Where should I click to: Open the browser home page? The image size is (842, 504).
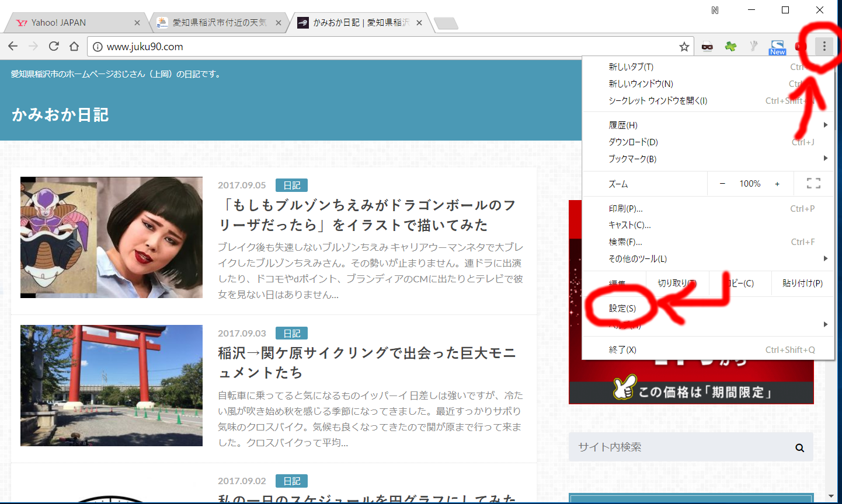(74, 46)
